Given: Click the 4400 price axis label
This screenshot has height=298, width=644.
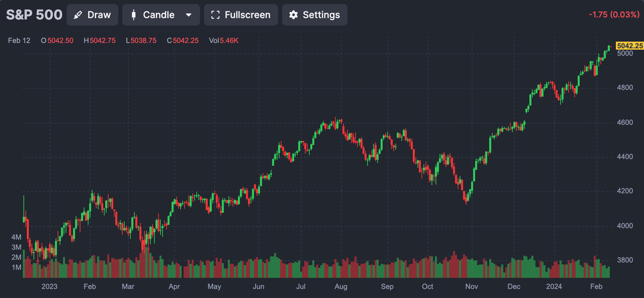Looking at the screenshot, I should [x=625, y=157].
